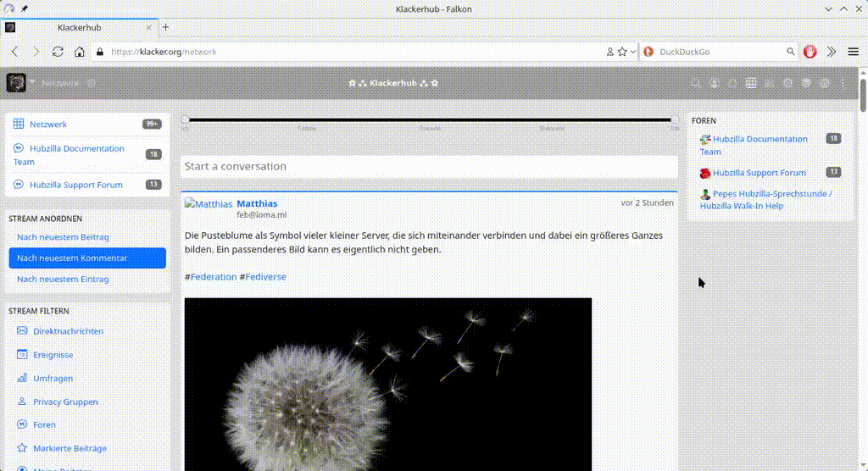
Task: Open the channel avatar in the Hubzilla navbar
Action: tap(16, 82)
